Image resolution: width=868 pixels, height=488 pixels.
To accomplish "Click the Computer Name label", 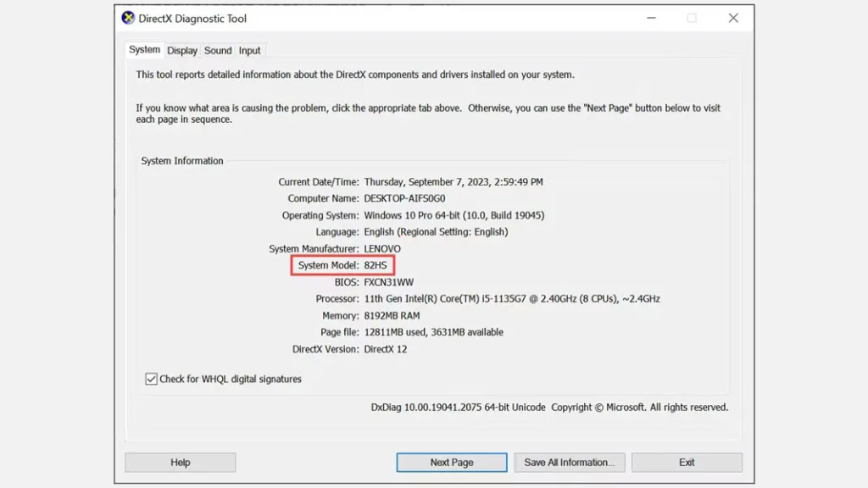I will [323, 198].
